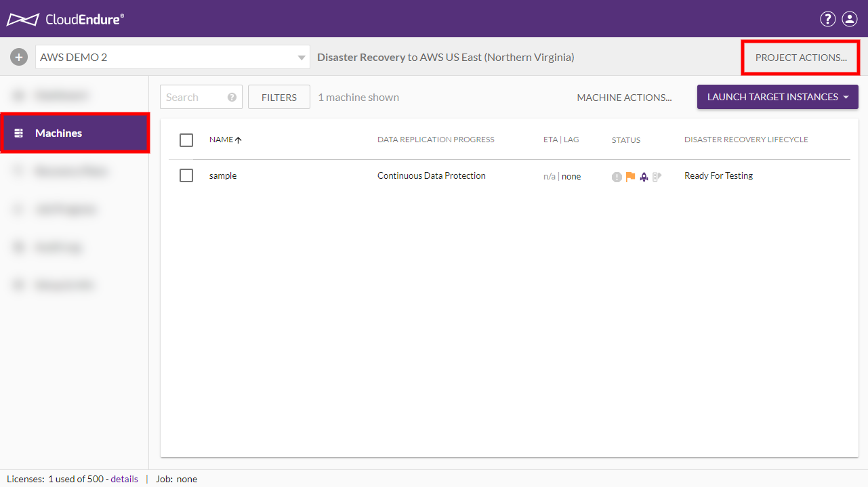Toggle the select-all checkbox in table header
The height and width of the screenshot is (487, 868).
click(x=186, y=140)
